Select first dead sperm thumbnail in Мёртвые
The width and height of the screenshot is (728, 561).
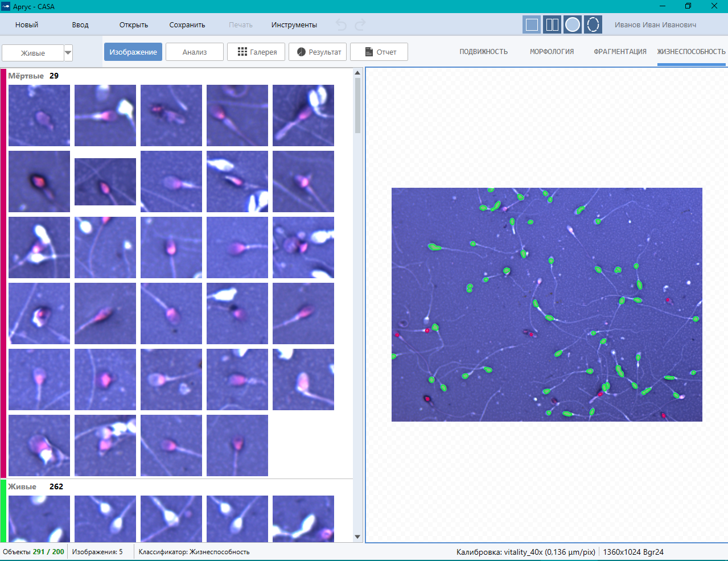pyautogui.click(x=39, y=115)
